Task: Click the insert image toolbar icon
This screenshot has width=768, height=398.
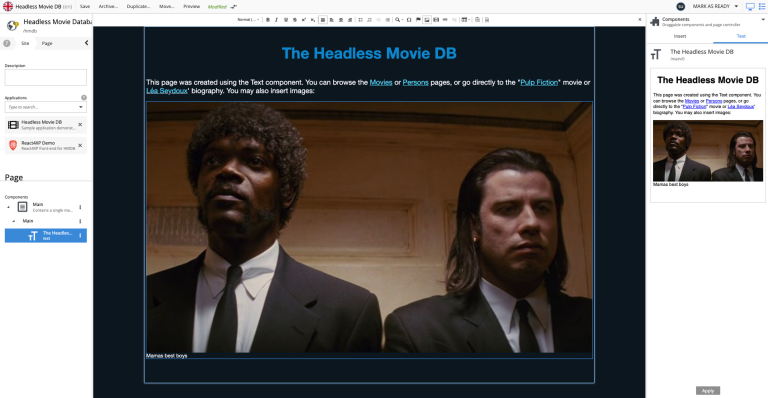Action: pos(427,20)
